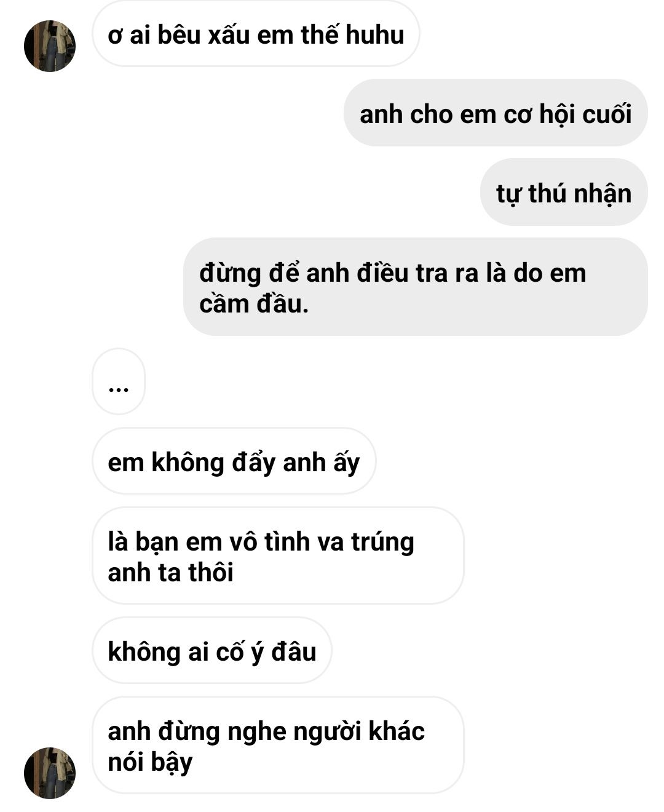
Task: Click the word 'cuối' in the sent message
Action: click(607, 114)
